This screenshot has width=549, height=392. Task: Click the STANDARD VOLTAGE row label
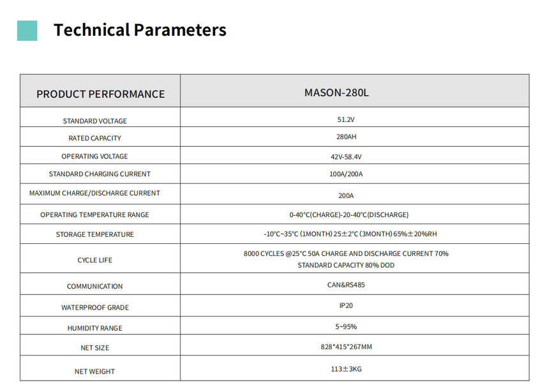click(95, 121)
